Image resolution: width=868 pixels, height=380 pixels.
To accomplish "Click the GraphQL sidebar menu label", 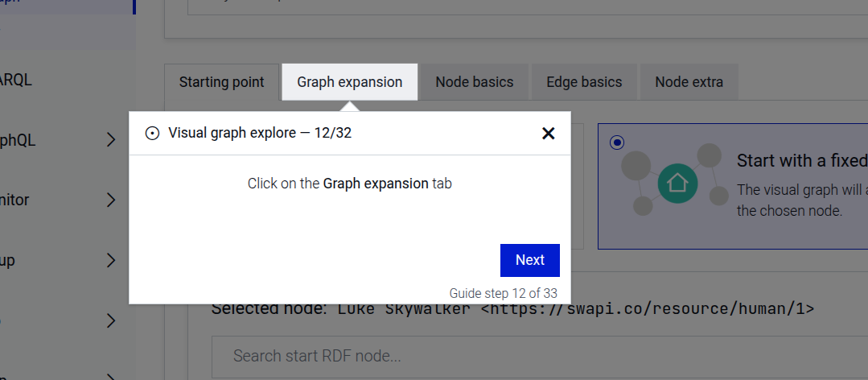I will (x=18, y=141).
